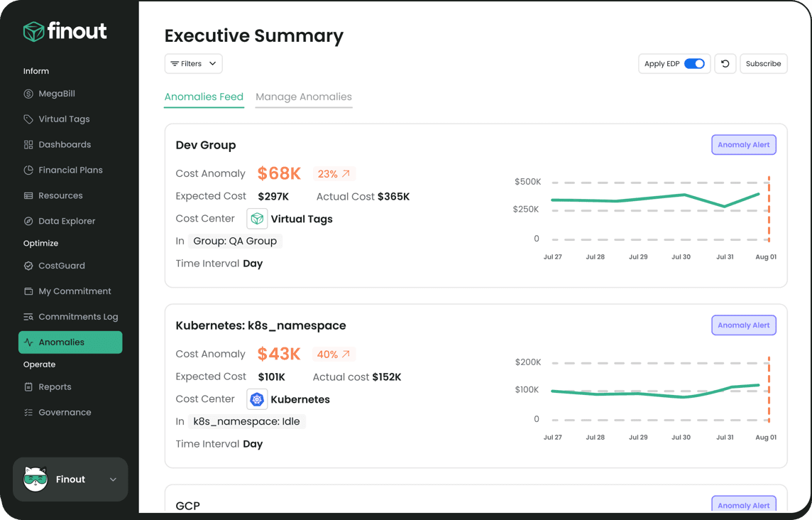
Task: Expand the Finout account menu
Action: coord(70,480)
